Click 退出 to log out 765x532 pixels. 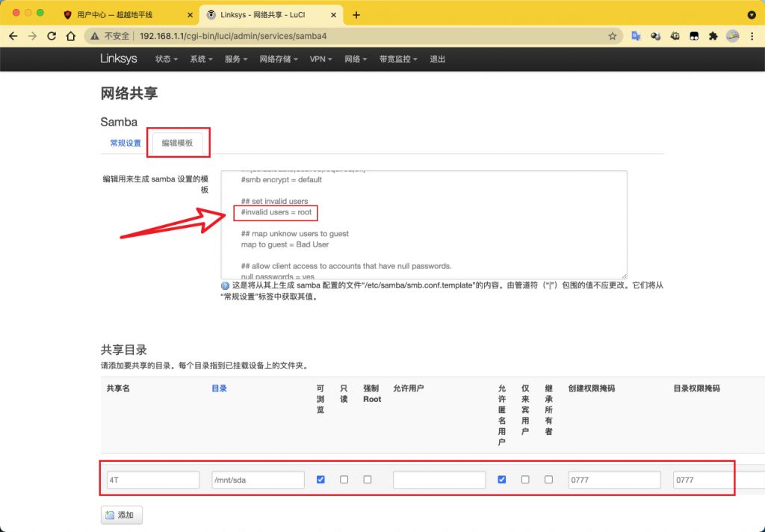click(x=438, y=59)
